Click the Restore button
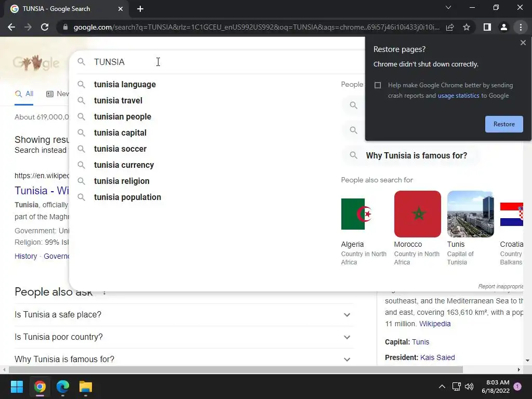 [504, 124]
